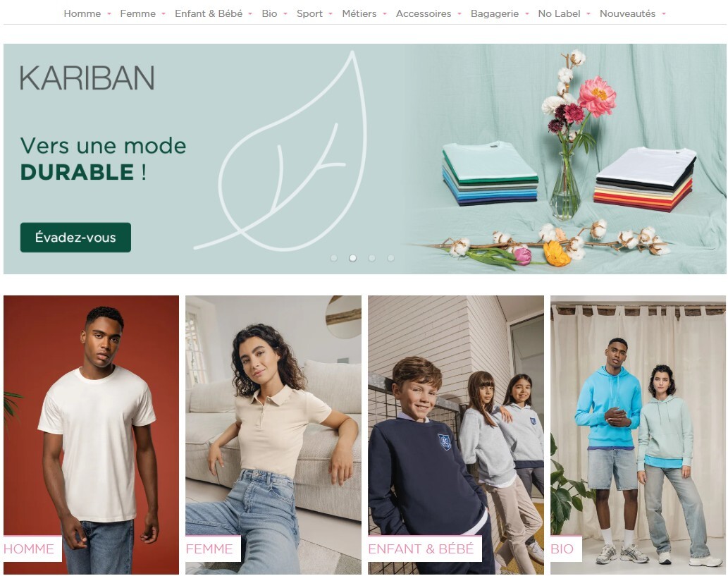Click the active second carousel dot
The height and width of the screenshot is (576, 728).
click(x=352, y=258)
